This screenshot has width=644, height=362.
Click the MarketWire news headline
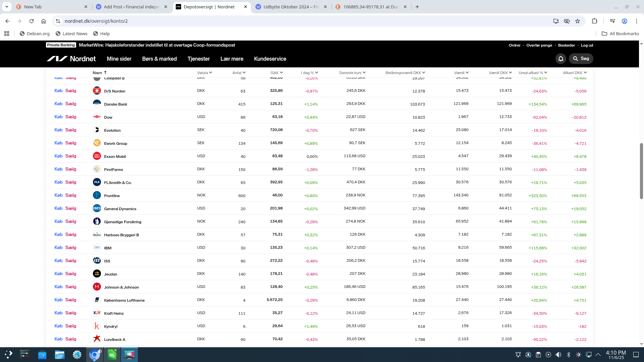157,45
